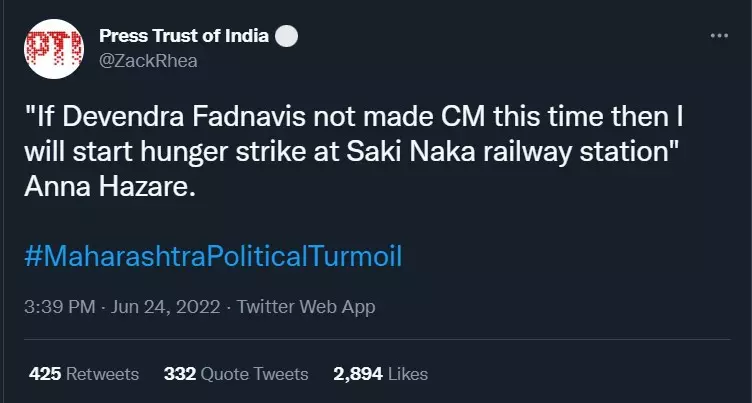Image resolution: width=752 pixels, height=403 pixels.
Task: Click the number 2,894 in the stats row
Action: pyautogui.click(x=358, y=374)
